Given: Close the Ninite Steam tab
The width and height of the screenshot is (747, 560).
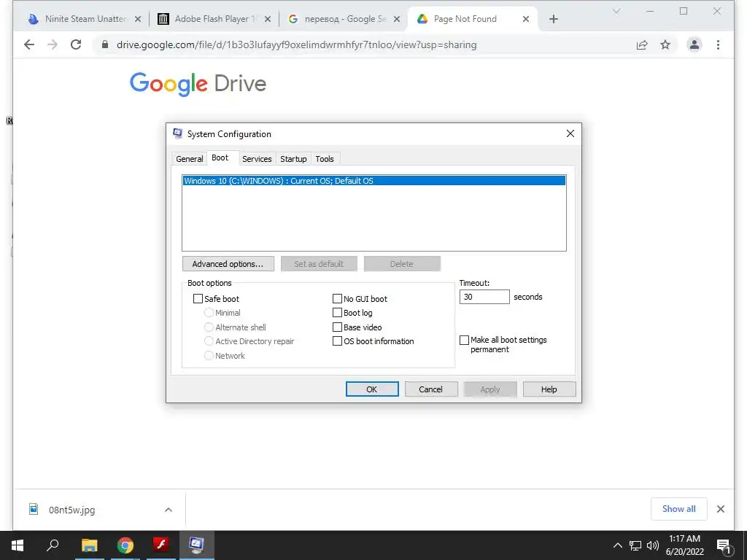Looking at the screenshot, I should pyautogui.click(x=138, y=19).
